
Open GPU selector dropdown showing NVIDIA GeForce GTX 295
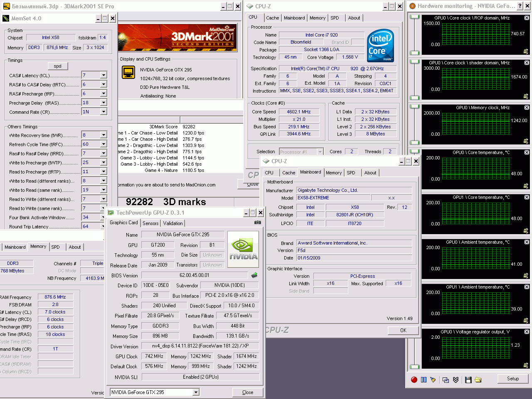click(196, 392)
